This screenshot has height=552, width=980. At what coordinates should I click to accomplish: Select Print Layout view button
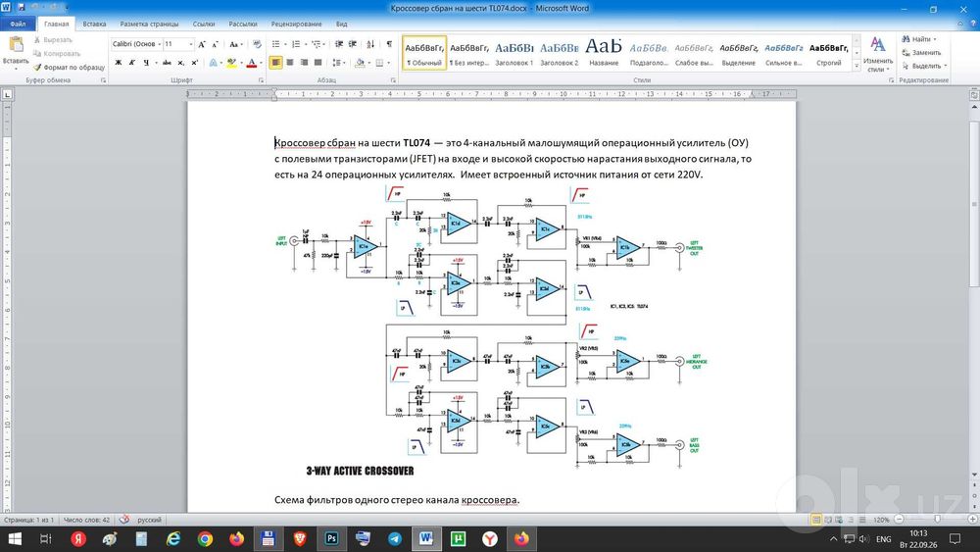pyautogui.click(x=815, y=520)
